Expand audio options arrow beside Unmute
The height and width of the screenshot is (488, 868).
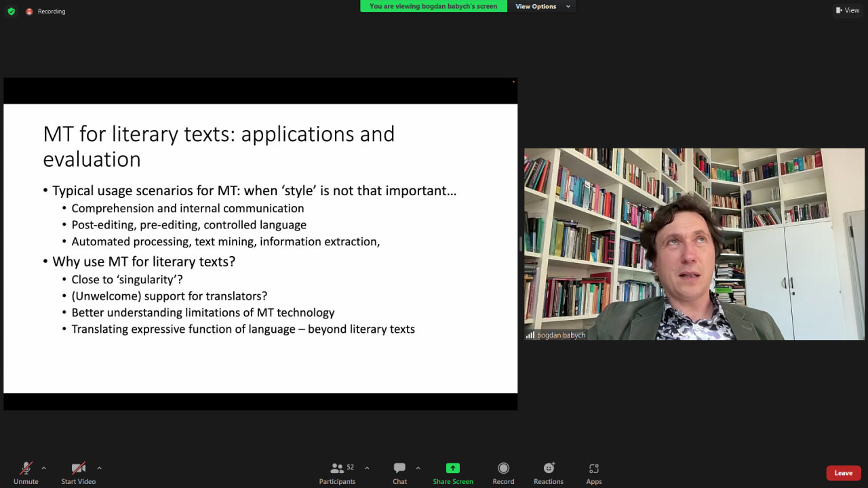44,468
